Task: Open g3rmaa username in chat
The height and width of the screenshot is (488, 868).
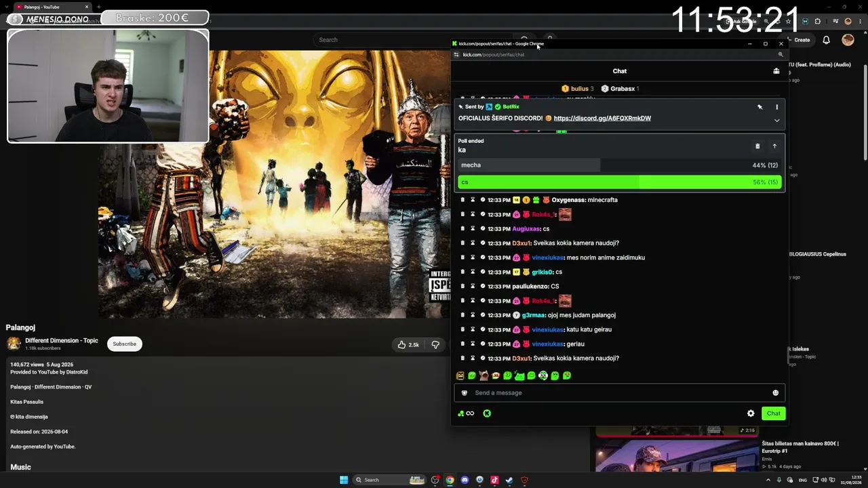Action: click(533, 315)
